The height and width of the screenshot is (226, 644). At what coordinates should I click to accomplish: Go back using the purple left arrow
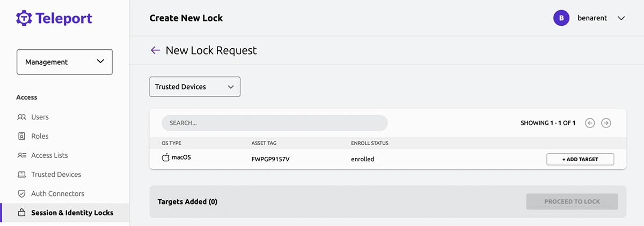pos(156,50)
